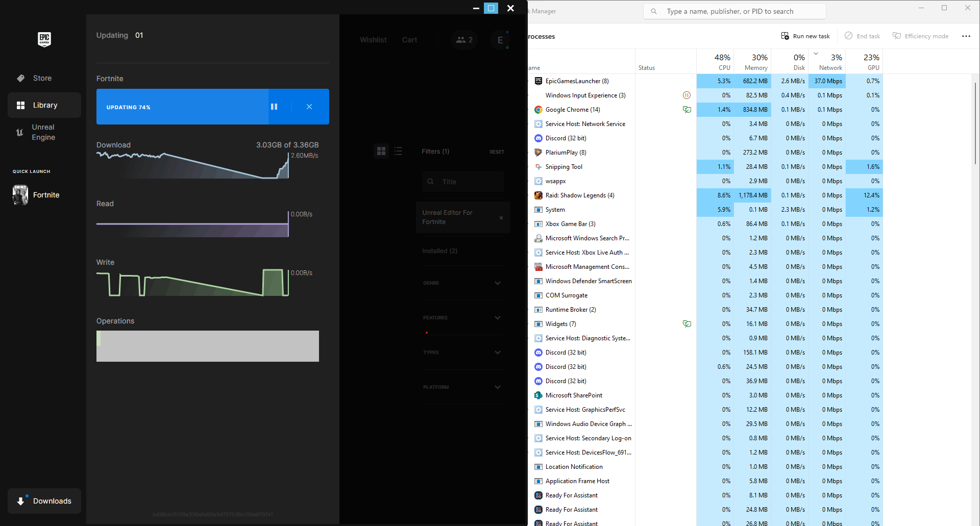980x526 pixels.
Task: Select the System process icon
Action: [x=538, y=210]
